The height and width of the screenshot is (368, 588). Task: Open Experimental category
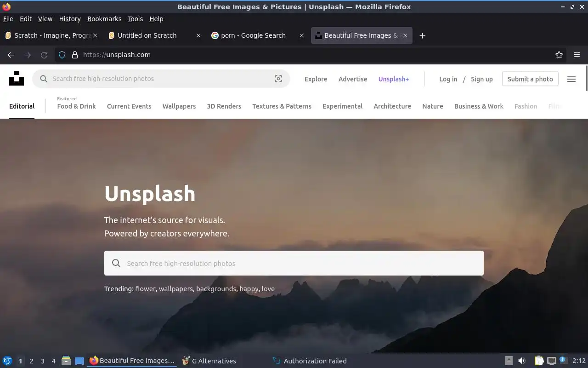pos(343,106)
